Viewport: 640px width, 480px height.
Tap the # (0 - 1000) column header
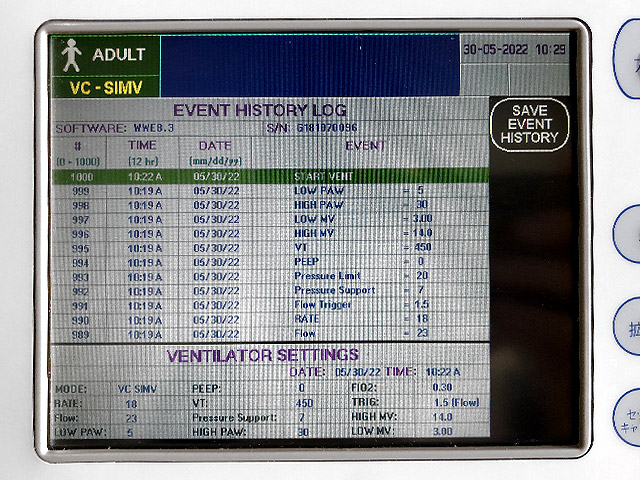78,153
